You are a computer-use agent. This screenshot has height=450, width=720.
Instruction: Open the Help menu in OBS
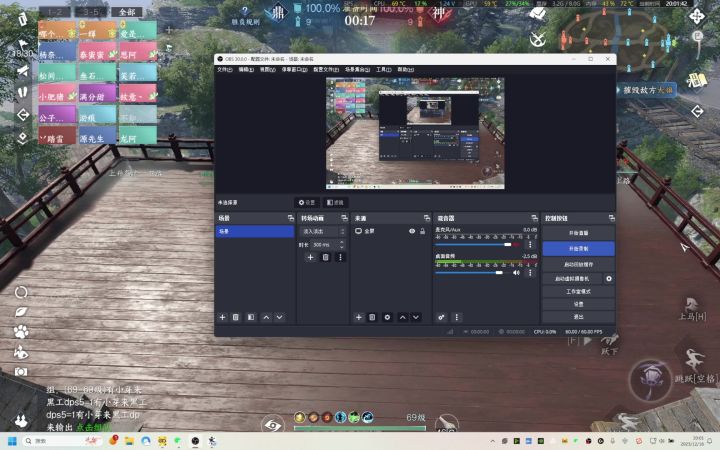coord(405,70)
